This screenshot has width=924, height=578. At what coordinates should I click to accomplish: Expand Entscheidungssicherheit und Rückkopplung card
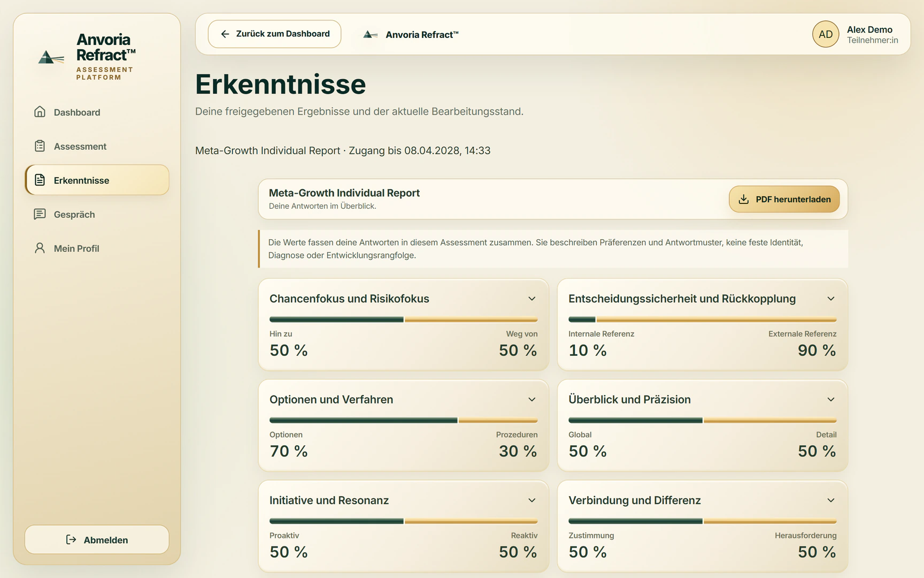tap(831, 299)
